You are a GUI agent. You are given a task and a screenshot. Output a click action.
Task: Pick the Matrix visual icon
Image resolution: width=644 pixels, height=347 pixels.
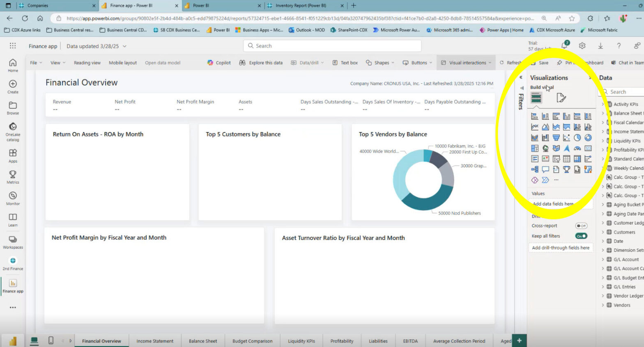(577, 159)
